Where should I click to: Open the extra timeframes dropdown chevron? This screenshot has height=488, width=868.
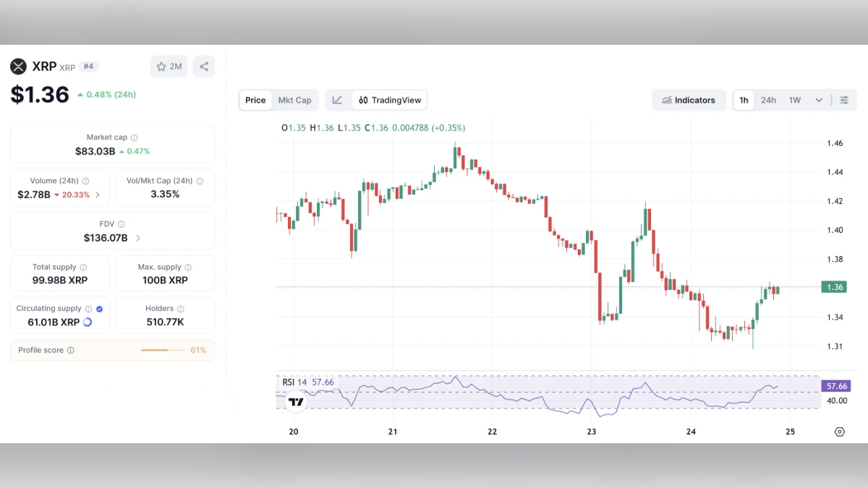818,100
